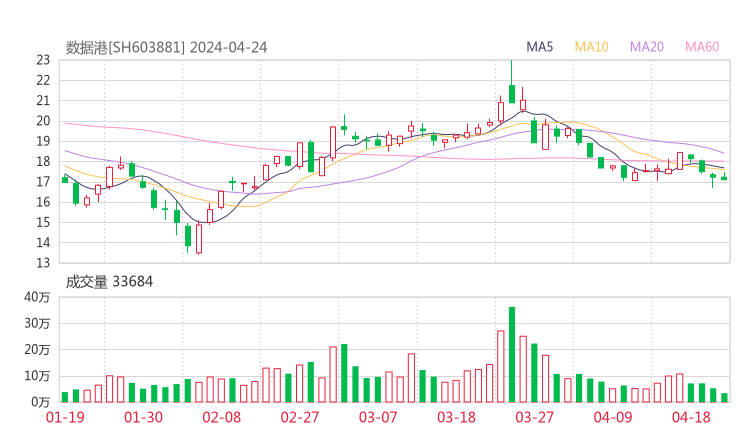Click the MA60 legend label
The height and width of the screenshot is (440, 740).
click(702, 47)
